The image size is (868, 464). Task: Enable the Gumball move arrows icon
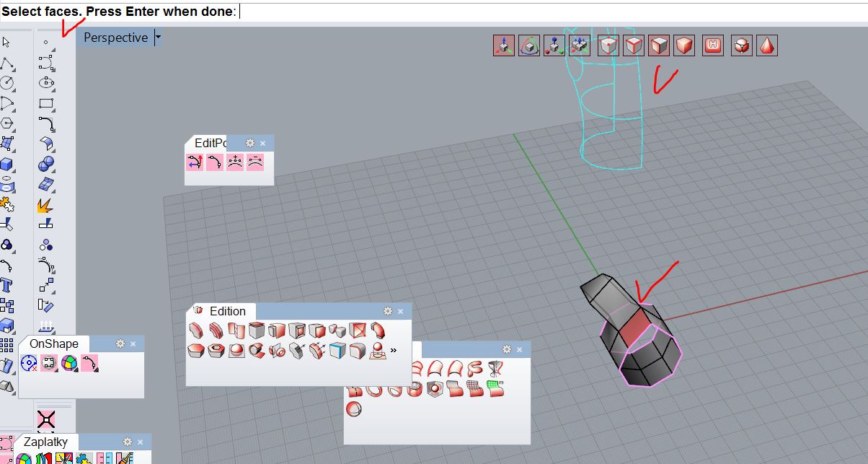(x=504, y=45)
